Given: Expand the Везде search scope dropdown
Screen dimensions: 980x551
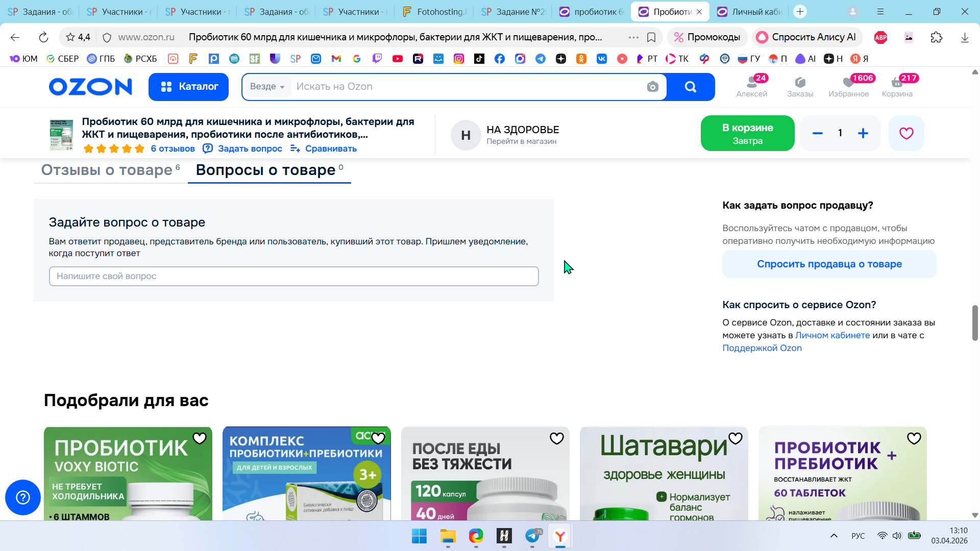Looking at the screenshot, I should click(267, 87).
